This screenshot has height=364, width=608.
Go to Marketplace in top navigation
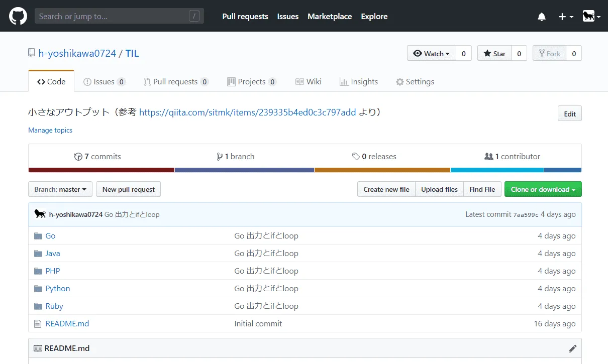(330, 17)
